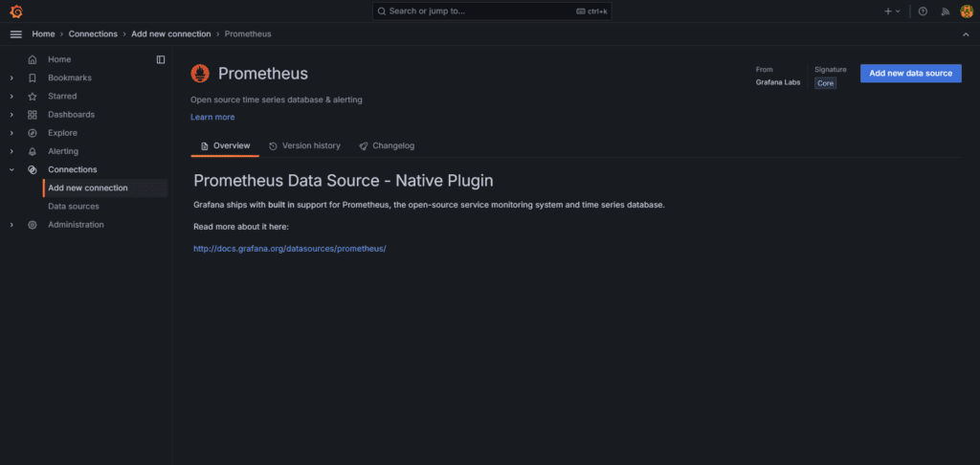980x465 pixels.
Task: Click the Prometheus breadcrumb text
Action: point(248,33)
